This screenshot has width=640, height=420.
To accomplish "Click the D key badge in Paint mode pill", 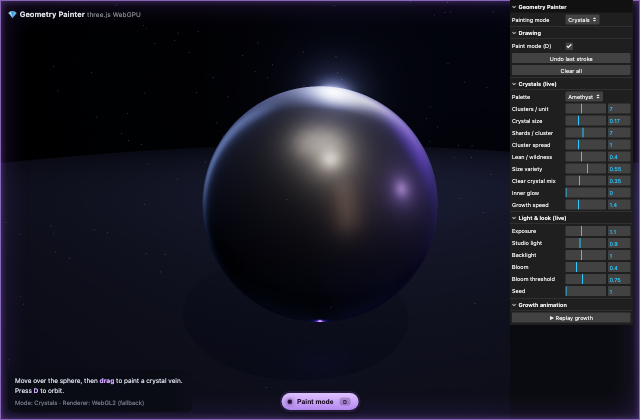I will [345, 402].
